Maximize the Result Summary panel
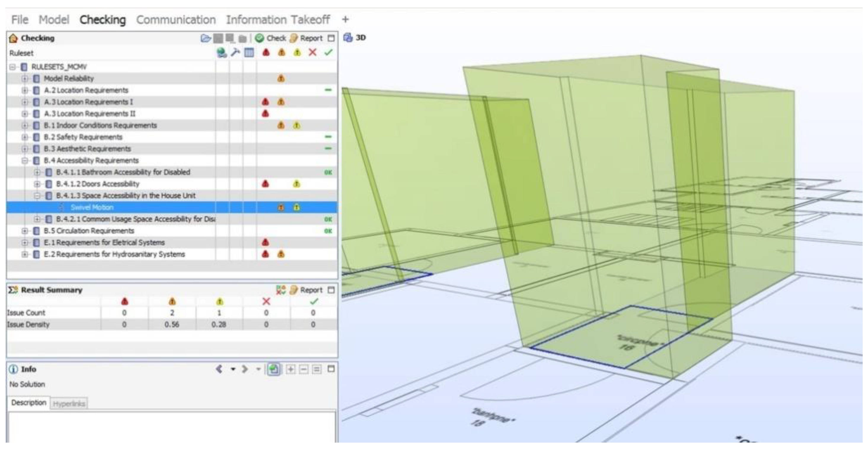 click(331, 290)
